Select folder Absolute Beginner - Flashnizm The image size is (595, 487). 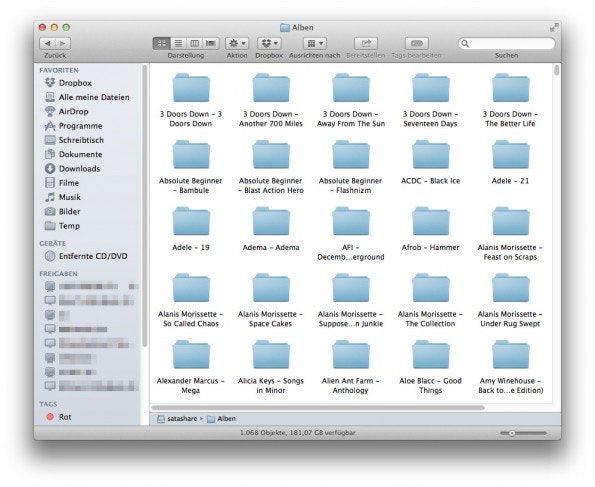coord(351,167)
